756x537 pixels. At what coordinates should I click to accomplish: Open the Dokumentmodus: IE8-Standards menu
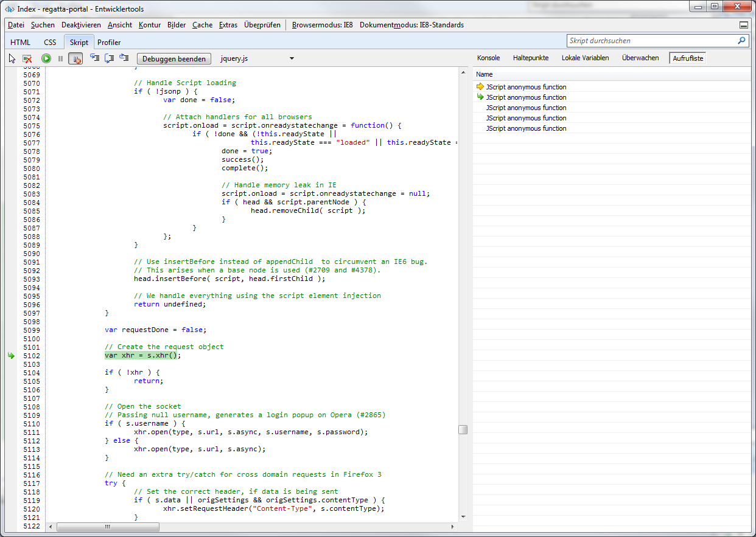click(411, 25)
